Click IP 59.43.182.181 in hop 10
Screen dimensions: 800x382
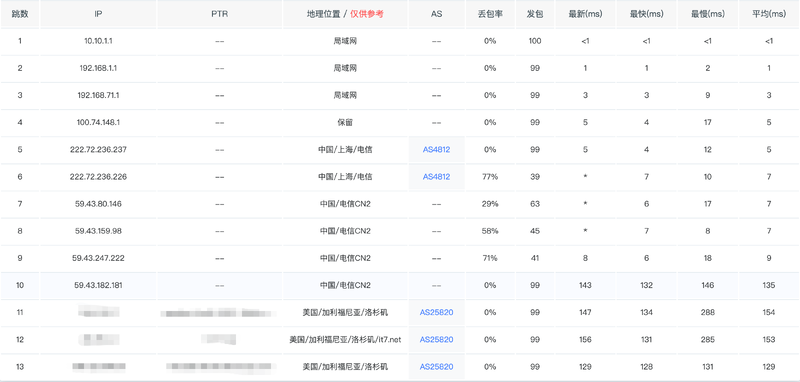(x=98, y=285)
